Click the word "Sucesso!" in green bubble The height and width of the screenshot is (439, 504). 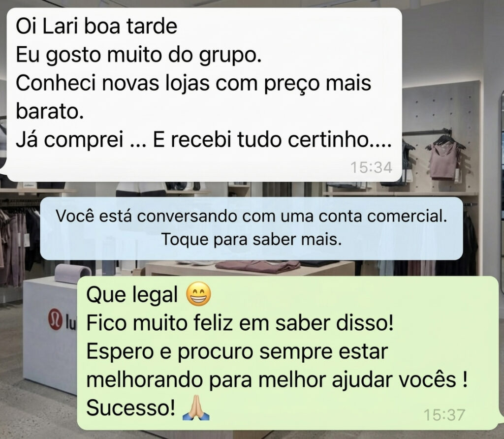point(131,408)
